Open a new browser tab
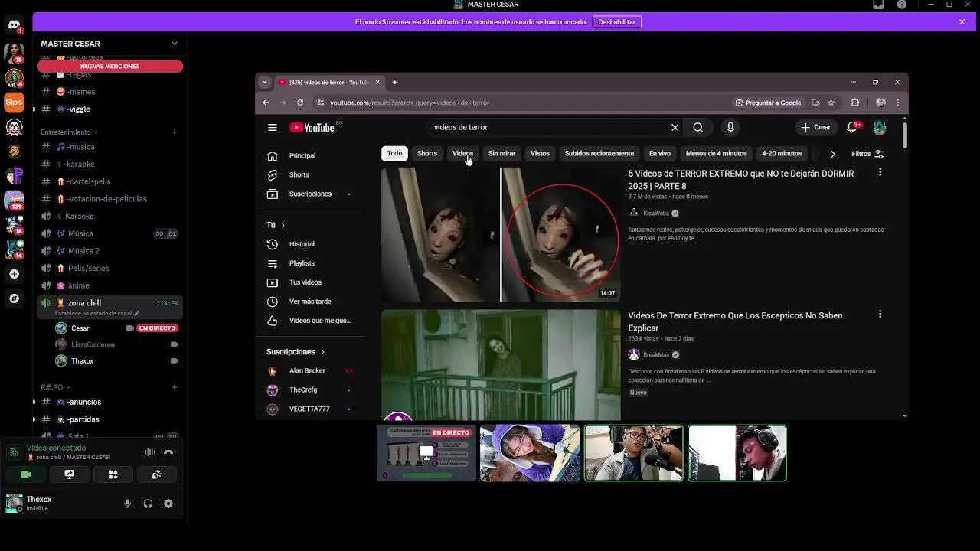 click(x=395, y=82)
